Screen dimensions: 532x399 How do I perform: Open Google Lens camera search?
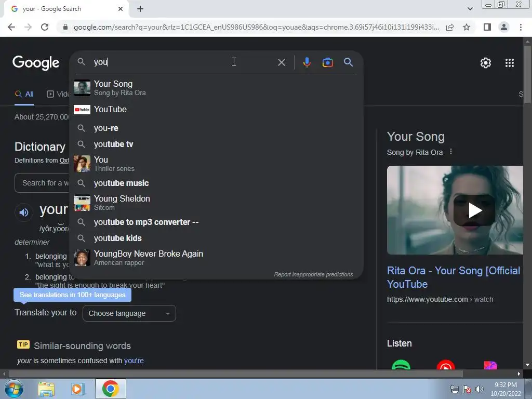327,62
